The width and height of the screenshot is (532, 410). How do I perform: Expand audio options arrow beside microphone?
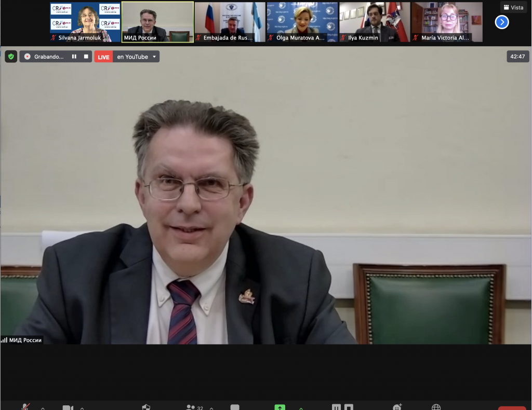[x=43, y=407]
